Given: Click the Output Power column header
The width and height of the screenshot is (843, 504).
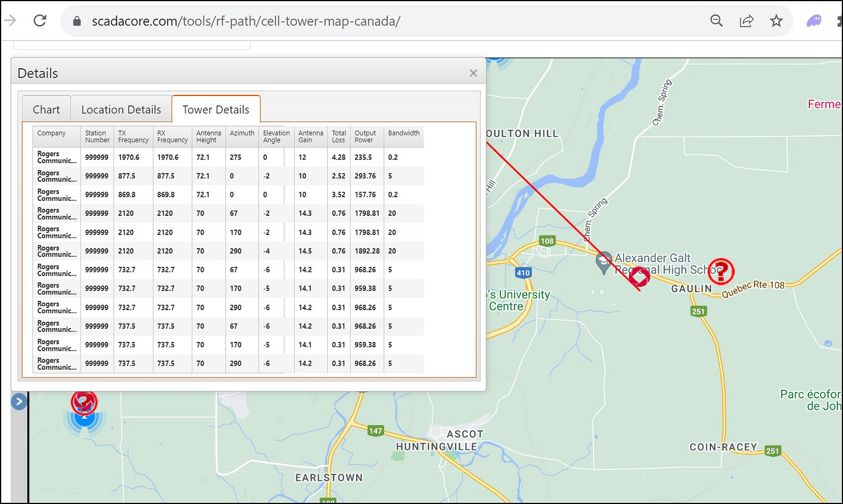Looking at the screenshot, I should (x=366, y=137).
